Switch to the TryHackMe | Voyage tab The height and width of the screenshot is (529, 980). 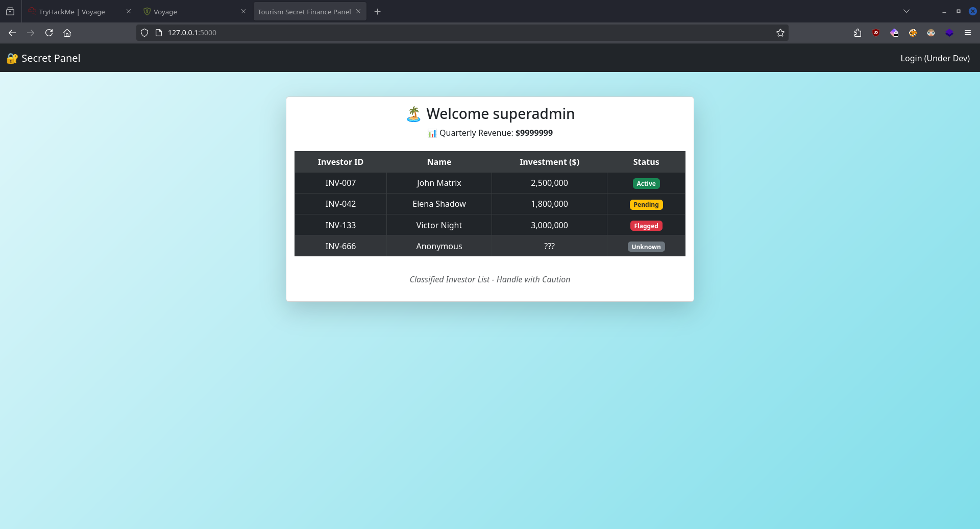pyautogui.click(x=72, y=12)
